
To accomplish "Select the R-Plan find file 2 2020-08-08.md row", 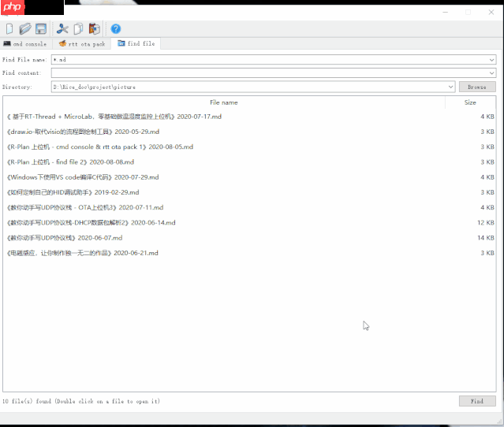I will (70, 162).
